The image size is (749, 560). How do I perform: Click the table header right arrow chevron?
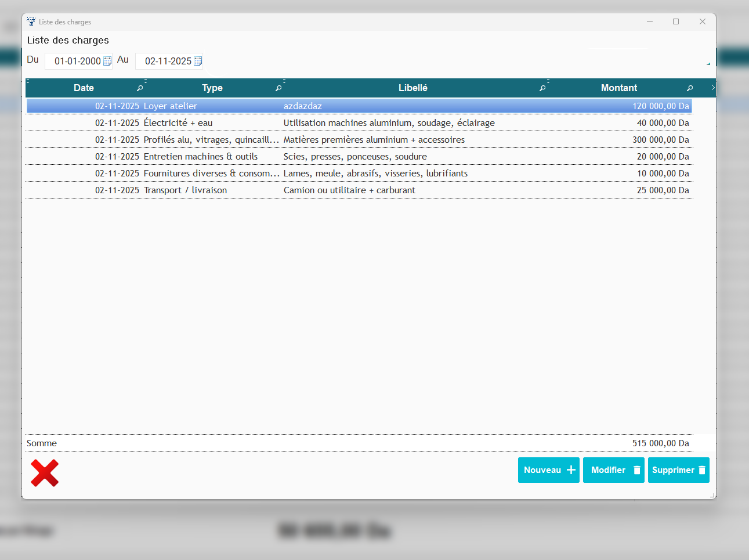[x=712, y=88]
